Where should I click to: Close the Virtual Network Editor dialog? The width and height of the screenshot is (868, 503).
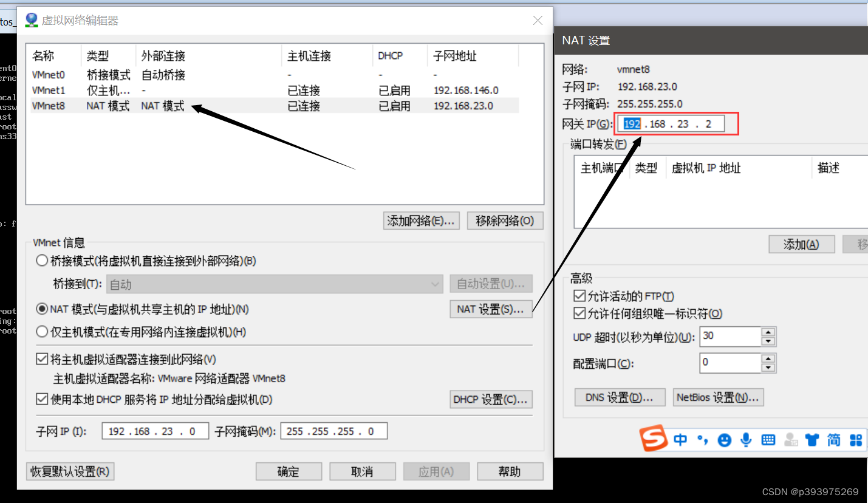(538, 20)
